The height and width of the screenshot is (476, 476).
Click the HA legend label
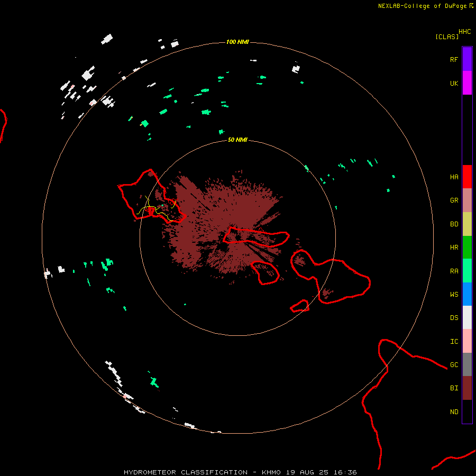[x=454, y=177]
